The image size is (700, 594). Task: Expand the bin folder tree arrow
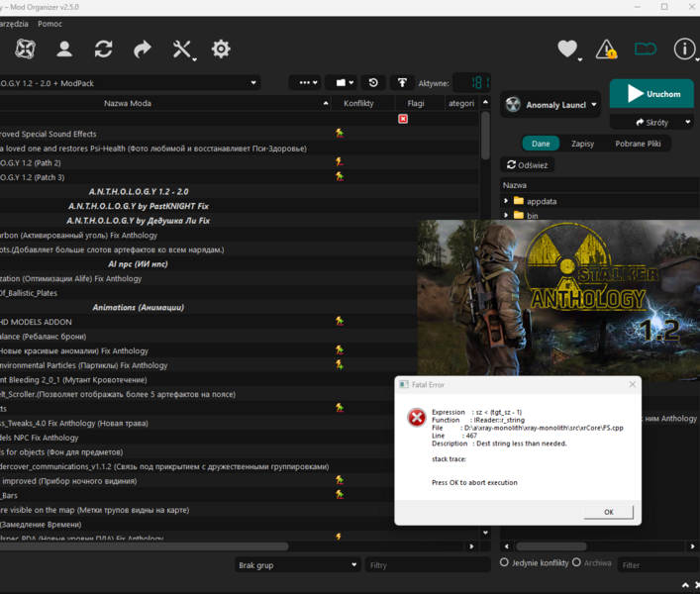[506, 215]
